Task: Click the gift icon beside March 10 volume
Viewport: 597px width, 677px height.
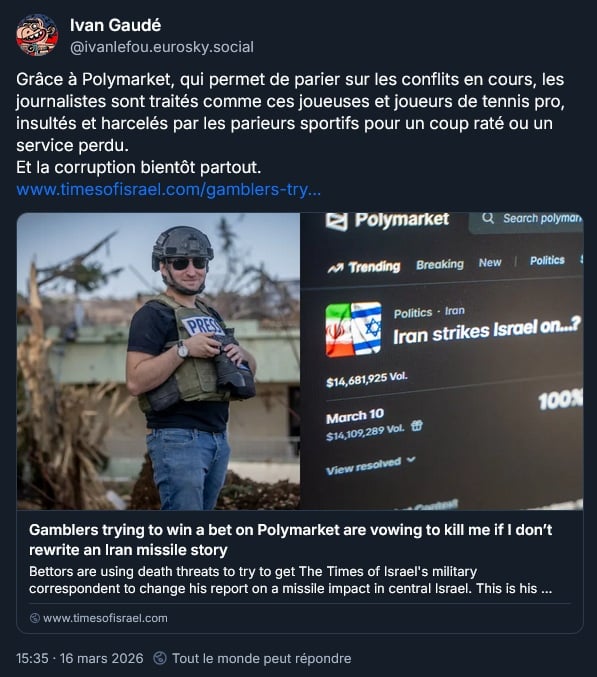Action: tap(417, 426)
